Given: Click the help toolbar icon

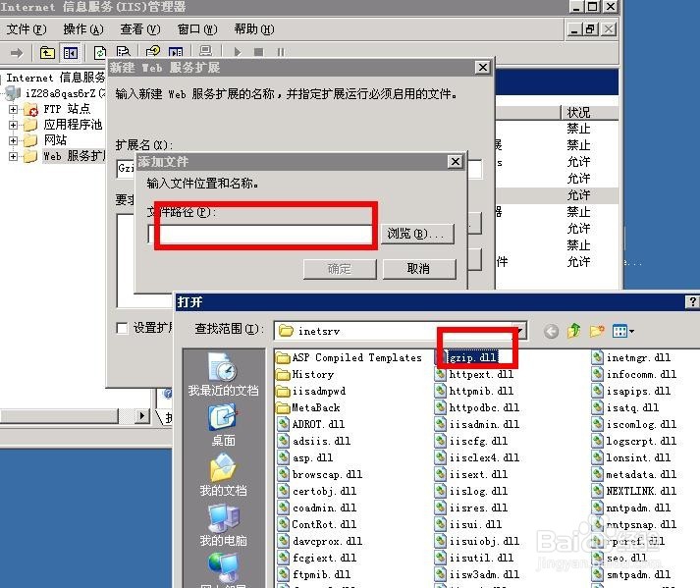Looking at the screenshot, I should tap(153, 52).
